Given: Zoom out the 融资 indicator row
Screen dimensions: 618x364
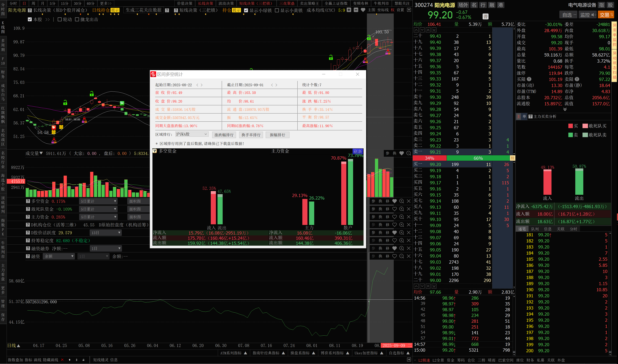Looking at the screenshot, I should point(402,256).
